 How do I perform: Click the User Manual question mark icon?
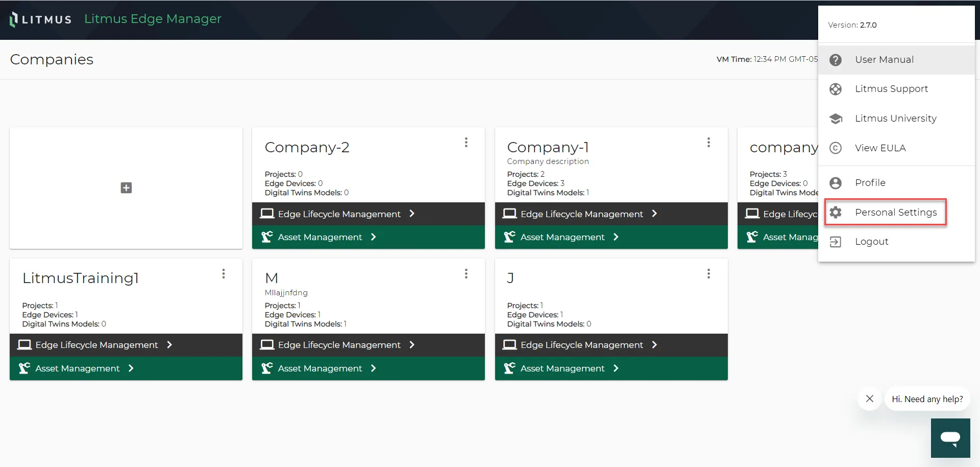836,60
